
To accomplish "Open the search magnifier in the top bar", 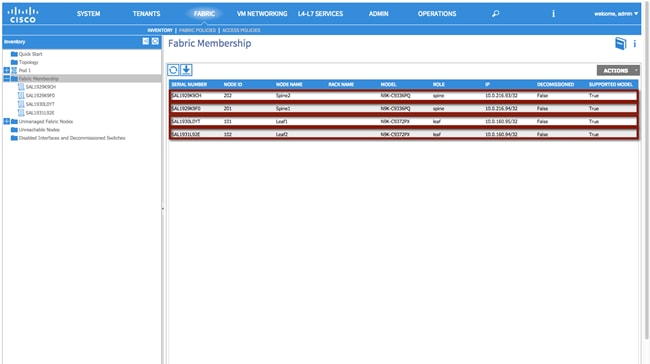I will (495, 14).
